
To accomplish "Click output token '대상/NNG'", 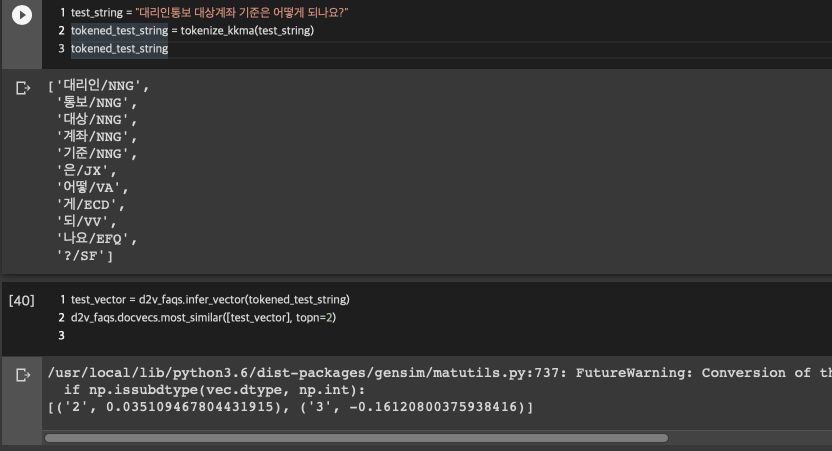I will pos(97,119).
